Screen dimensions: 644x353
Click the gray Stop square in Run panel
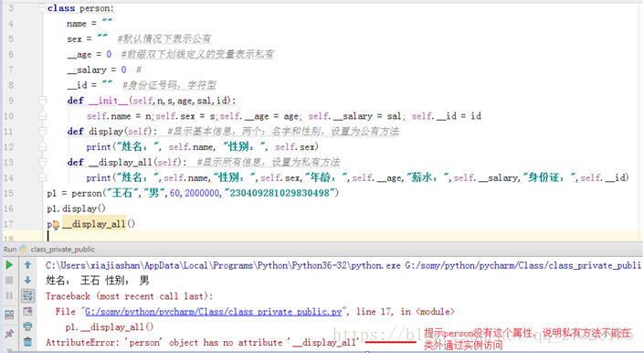(9, 280)
